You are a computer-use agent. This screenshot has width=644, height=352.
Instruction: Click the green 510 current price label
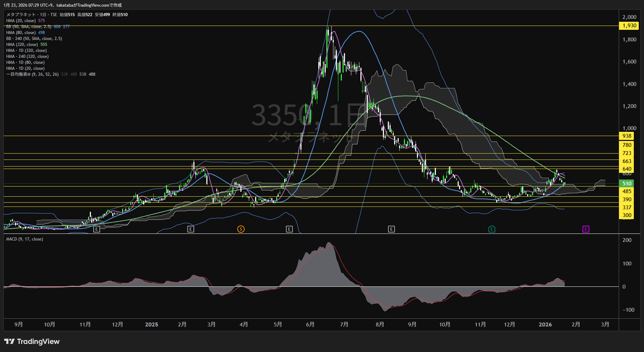627,183
